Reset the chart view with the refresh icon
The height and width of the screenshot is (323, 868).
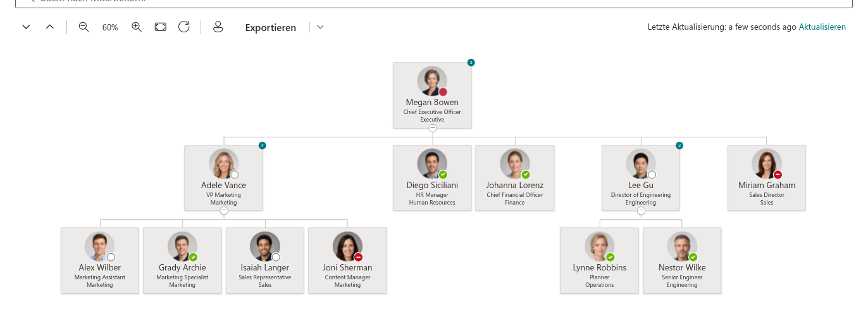pyautogui.click(x=184, y=27)
